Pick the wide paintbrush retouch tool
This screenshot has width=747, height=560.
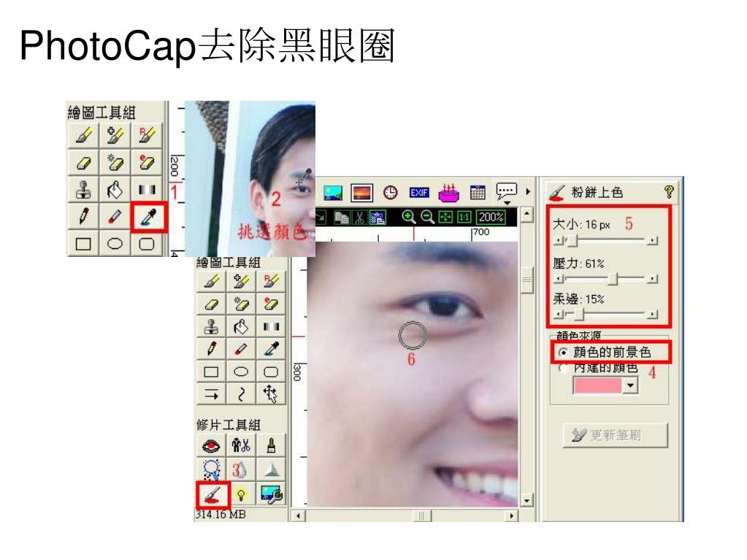(271, 446)
